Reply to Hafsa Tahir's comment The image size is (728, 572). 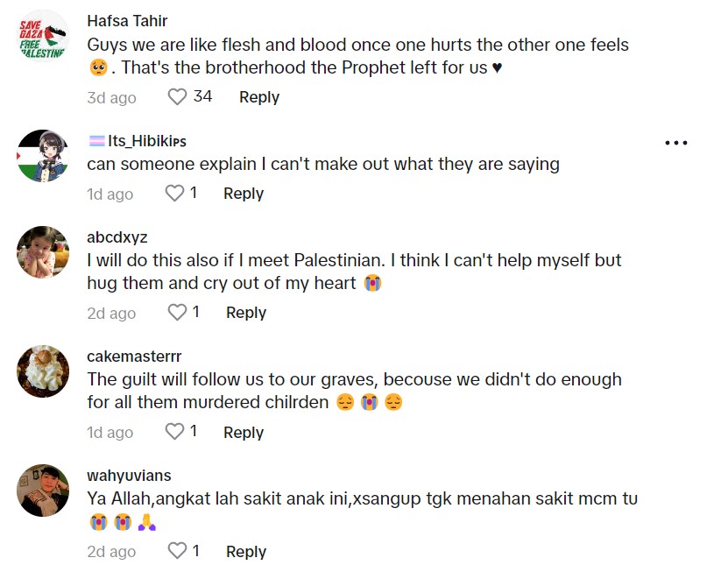[x=259, y=97]
